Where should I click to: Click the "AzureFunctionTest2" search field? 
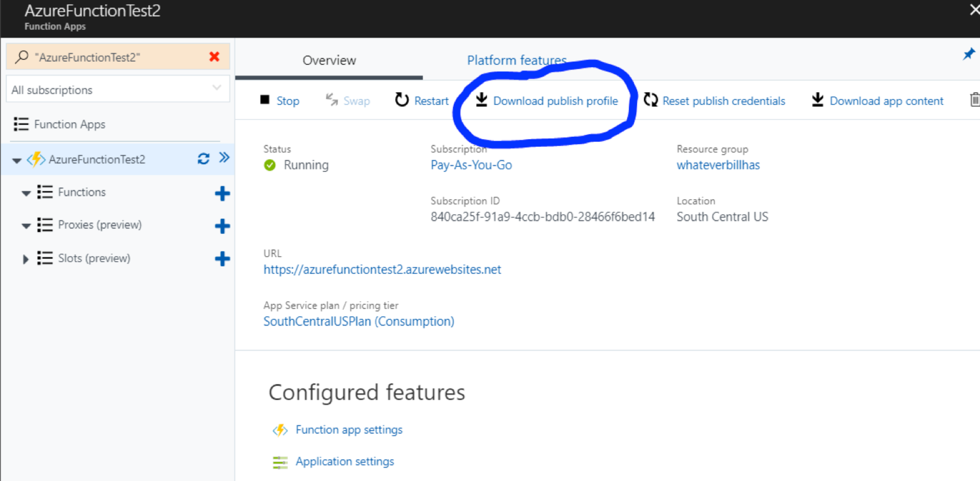tap(118, 56)
